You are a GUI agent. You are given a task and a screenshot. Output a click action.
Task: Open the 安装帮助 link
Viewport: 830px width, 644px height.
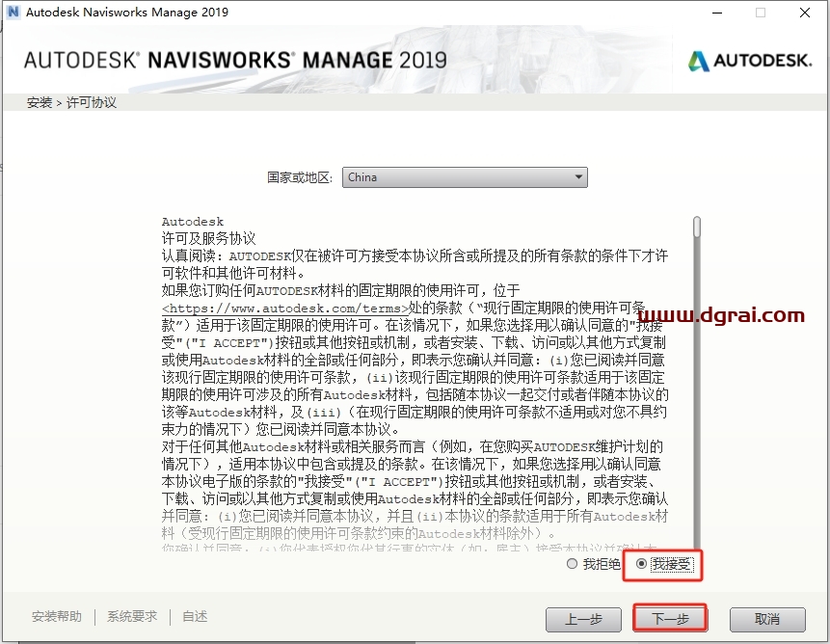[x=57, y=616]
